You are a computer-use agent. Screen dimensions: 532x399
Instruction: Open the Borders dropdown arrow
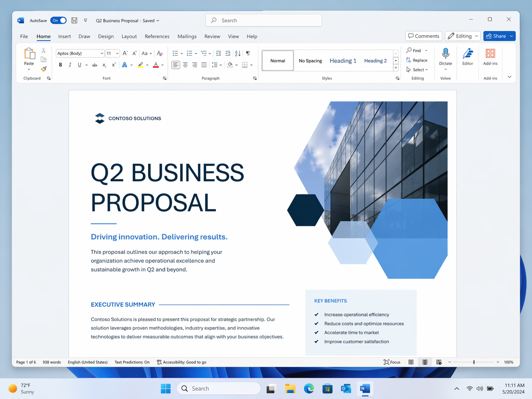tap(251, 65)
